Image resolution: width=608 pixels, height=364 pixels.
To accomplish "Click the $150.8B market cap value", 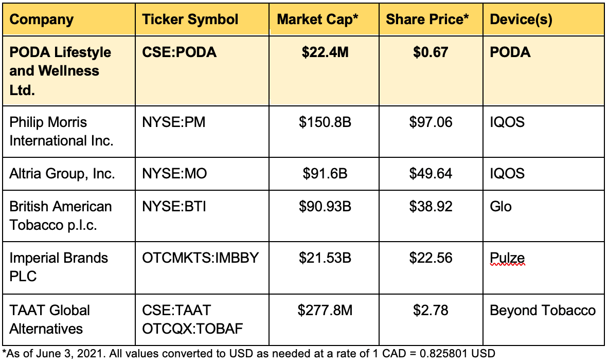I will (325, 122).
